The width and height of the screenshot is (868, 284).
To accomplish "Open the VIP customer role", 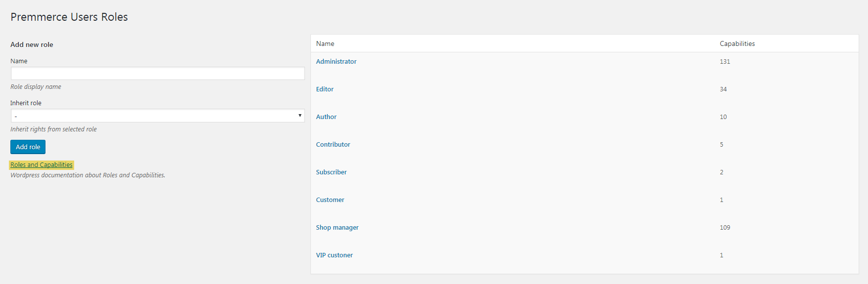I will click(335, 255).
